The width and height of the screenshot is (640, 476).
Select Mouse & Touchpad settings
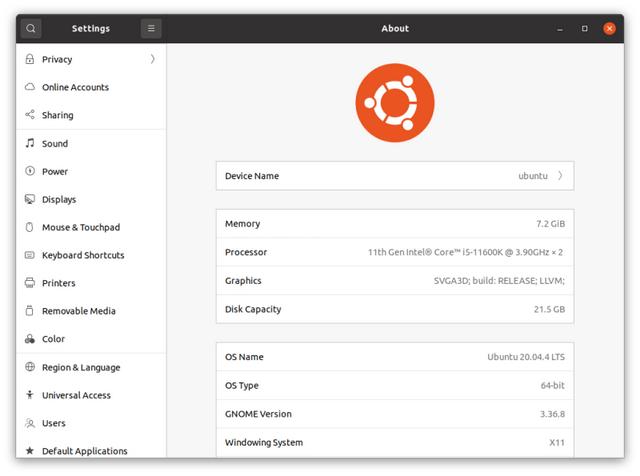(x=91, y=227)
